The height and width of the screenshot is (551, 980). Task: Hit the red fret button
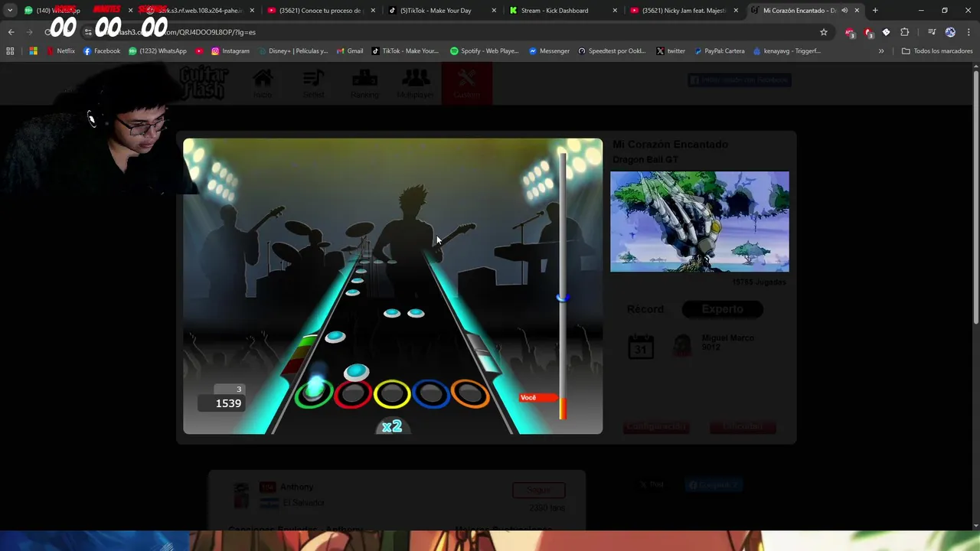tap(353, 393)
